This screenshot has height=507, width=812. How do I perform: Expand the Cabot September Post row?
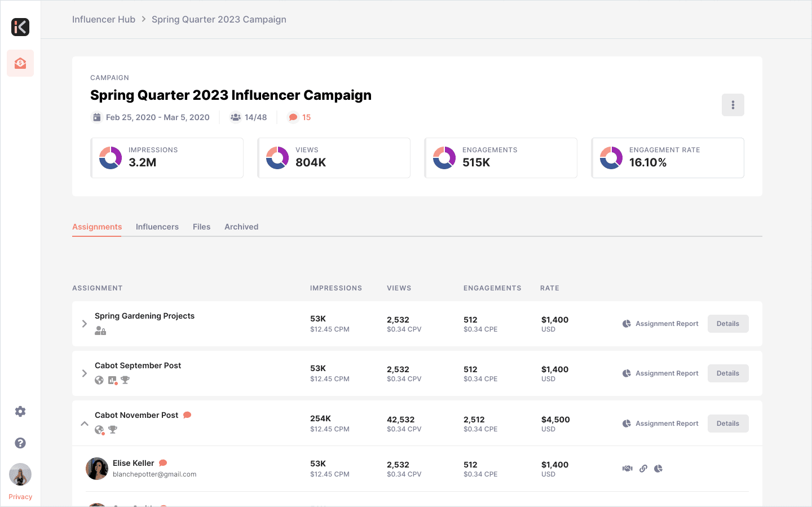pyautogui.click(x=85, y=373)
